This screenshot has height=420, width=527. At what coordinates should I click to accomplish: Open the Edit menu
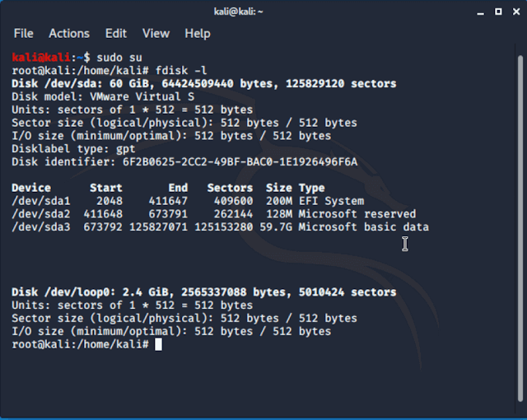click(116, 34)
